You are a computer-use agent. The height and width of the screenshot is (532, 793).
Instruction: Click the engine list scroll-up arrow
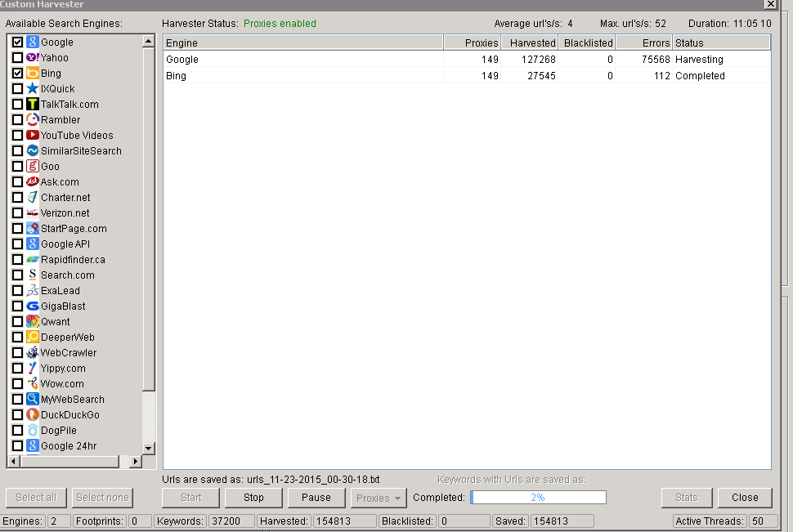(149, 42)
